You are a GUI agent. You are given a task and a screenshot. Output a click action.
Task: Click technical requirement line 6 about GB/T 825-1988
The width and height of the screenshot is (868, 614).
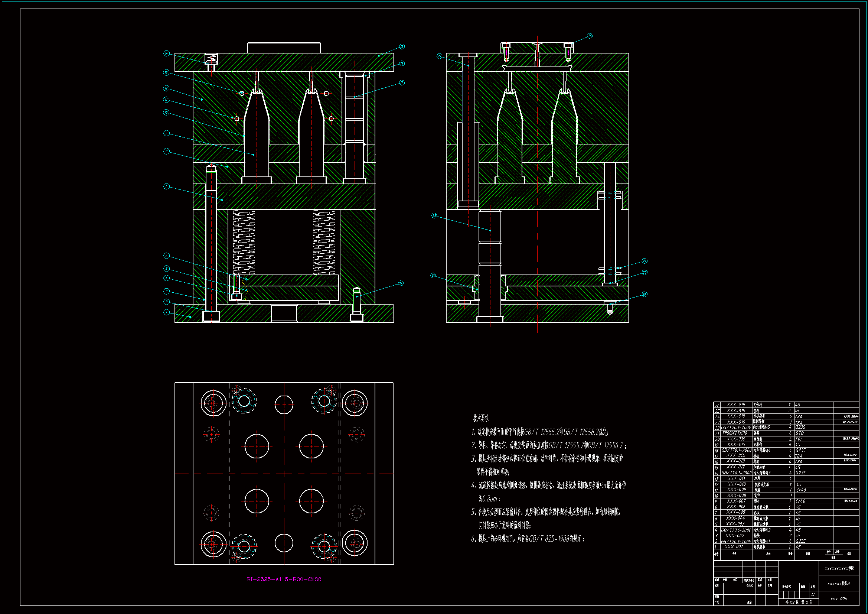(x=528, y=539)
